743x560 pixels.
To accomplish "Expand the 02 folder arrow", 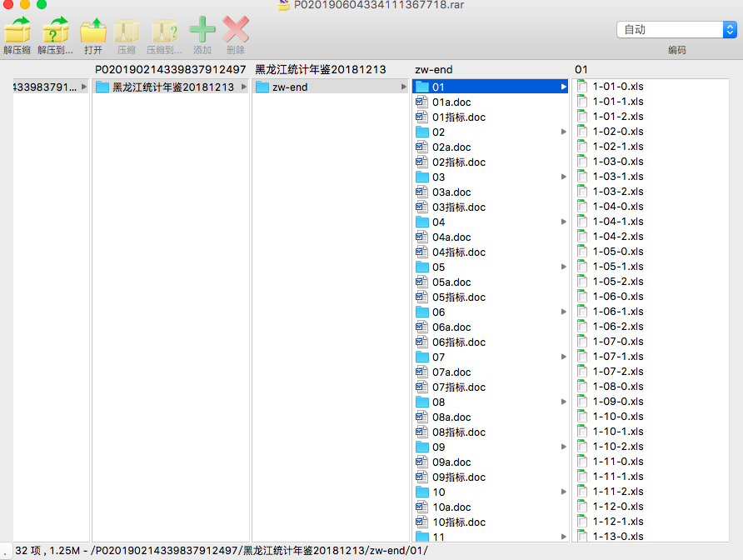I will pyautogui.click(x=563, y=132).
